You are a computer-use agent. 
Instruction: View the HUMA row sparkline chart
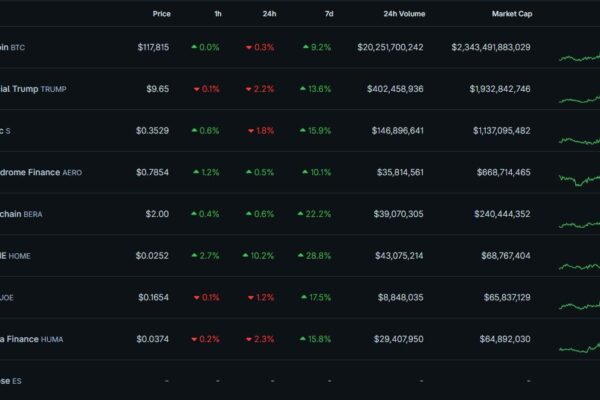pyautogui.click(x=579, y=348)
